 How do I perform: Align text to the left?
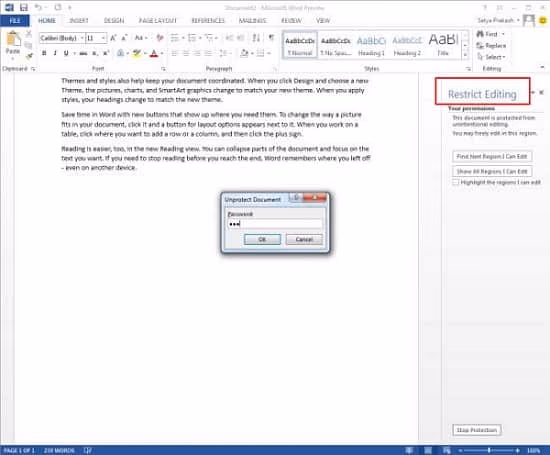click(x=174, y=53)
